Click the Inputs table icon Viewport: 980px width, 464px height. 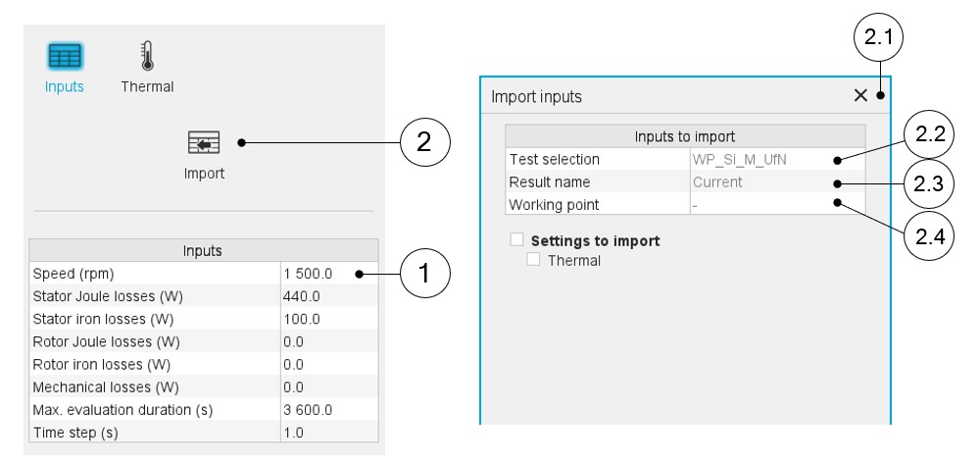65,57
